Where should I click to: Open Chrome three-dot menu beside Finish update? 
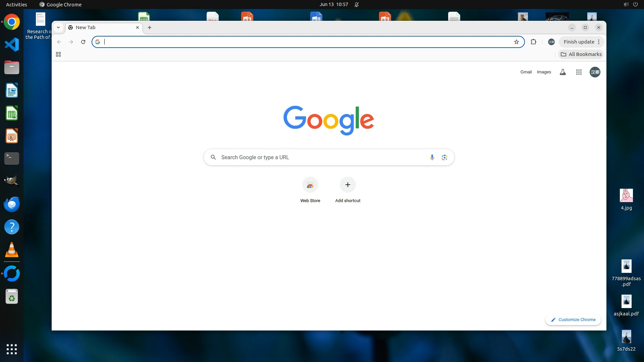pyautogui.click(x=599, y=42)
